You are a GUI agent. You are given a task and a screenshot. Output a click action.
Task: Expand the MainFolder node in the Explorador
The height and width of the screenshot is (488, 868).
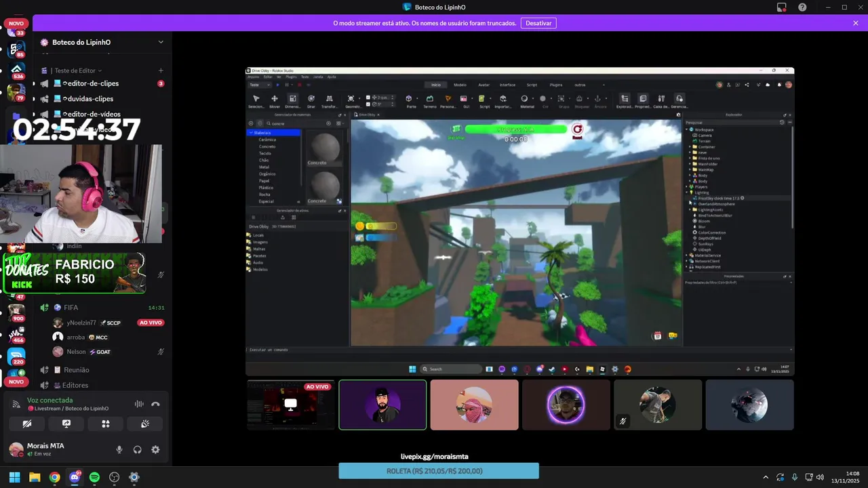point(690,163)
